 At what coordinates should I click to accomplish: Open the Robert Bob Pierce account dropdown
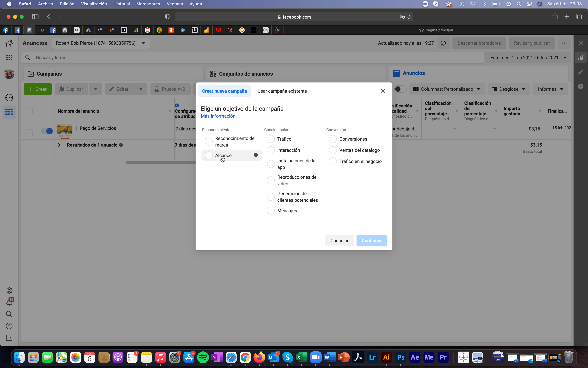tap(101, 43)
